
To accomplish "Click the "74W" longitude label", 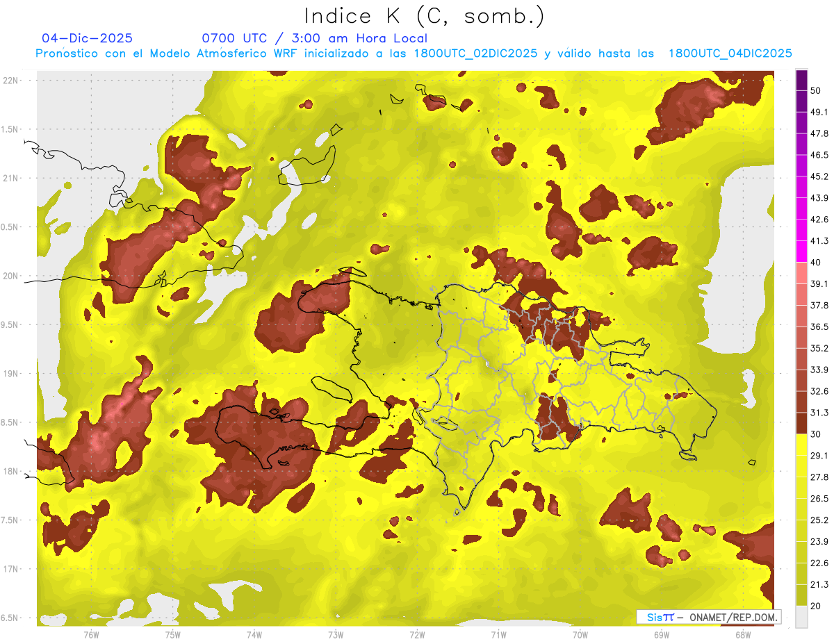I will tap(254, 634).
